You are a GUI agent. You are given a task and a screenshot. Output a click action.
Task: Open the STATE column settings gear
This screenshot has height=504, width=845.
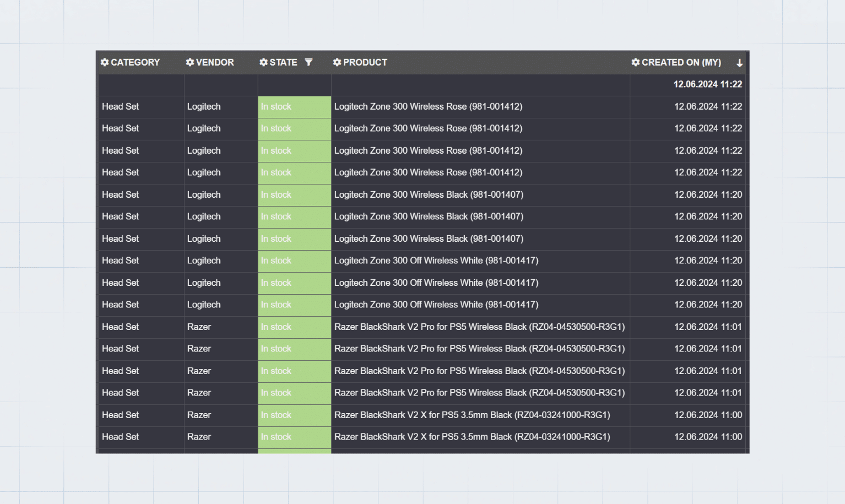pyautogui.click(x=263, y=62)
